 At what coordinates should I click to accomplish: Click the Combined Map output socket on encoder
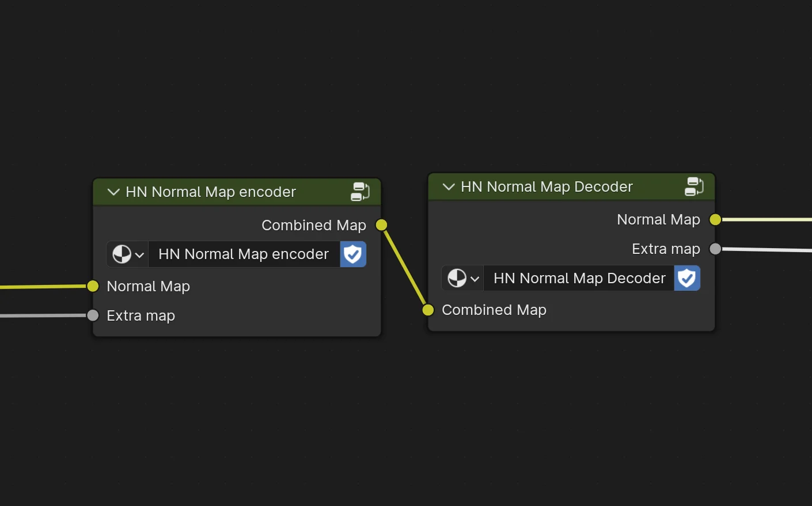[381, 225]
